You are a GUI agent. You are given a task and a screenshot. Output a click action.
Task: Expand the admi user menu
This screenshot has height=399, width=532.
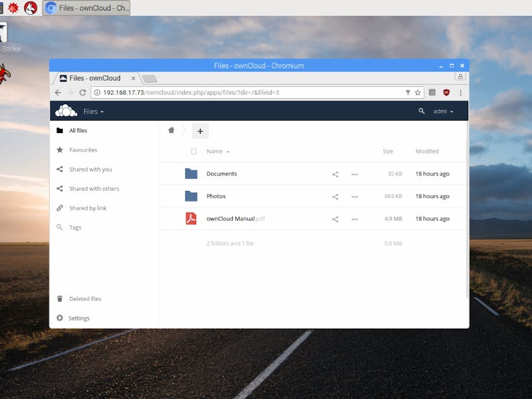(443, 111)
